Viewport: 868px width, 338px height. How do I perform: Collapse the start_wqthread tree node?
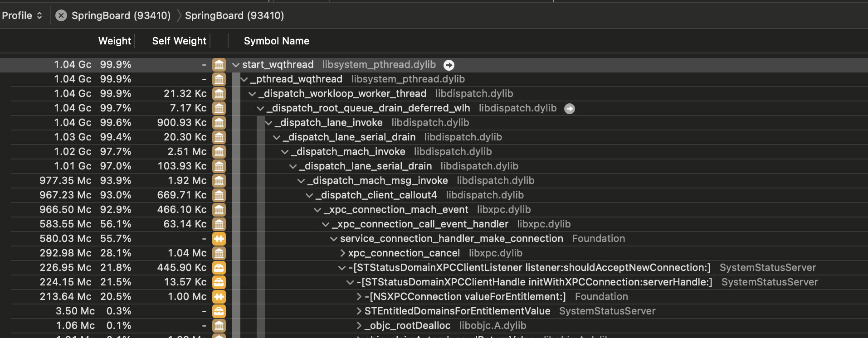pos(236,65)
